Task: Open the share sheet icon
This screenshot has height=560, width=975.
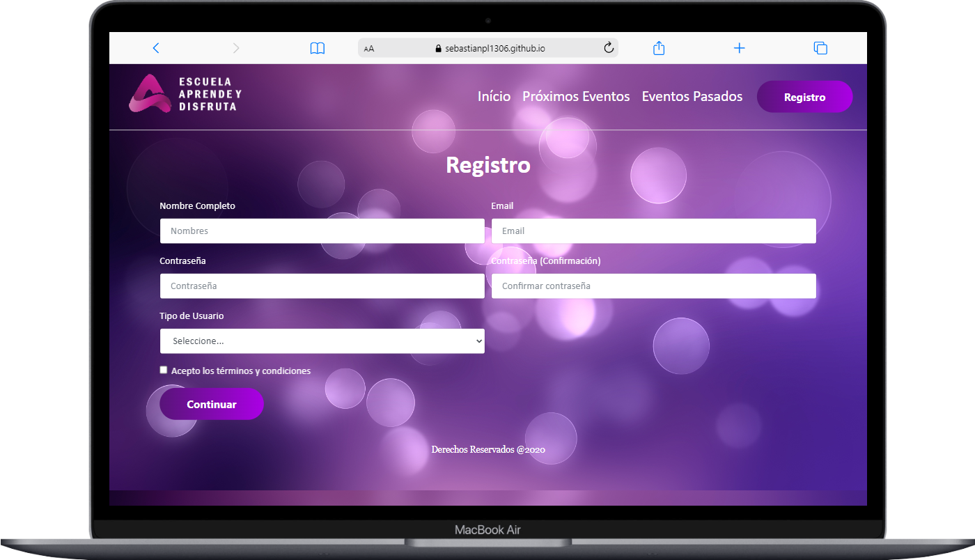Action: click(x=659, y=48)
